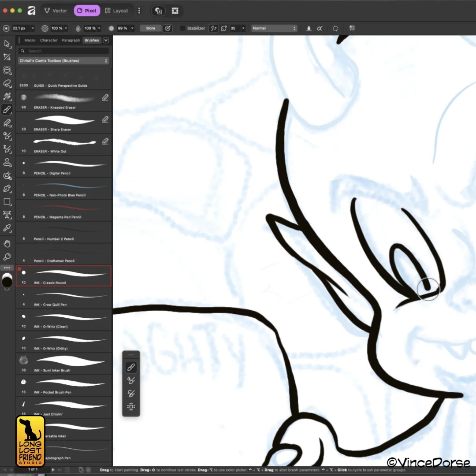Switch to the Character tab
This screenshot has width=476, height=476.
click(x=48, y=40)
